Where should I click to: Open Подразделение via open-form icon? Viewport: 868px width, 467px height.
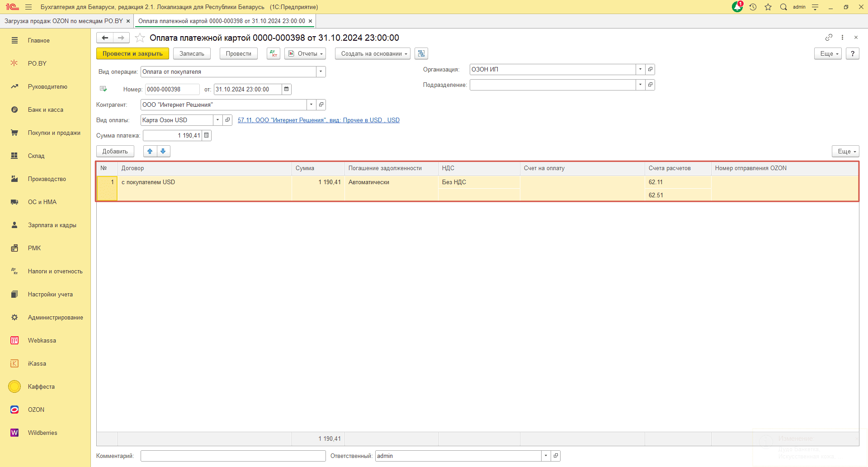pyautogui.click(x=650, y=85)
